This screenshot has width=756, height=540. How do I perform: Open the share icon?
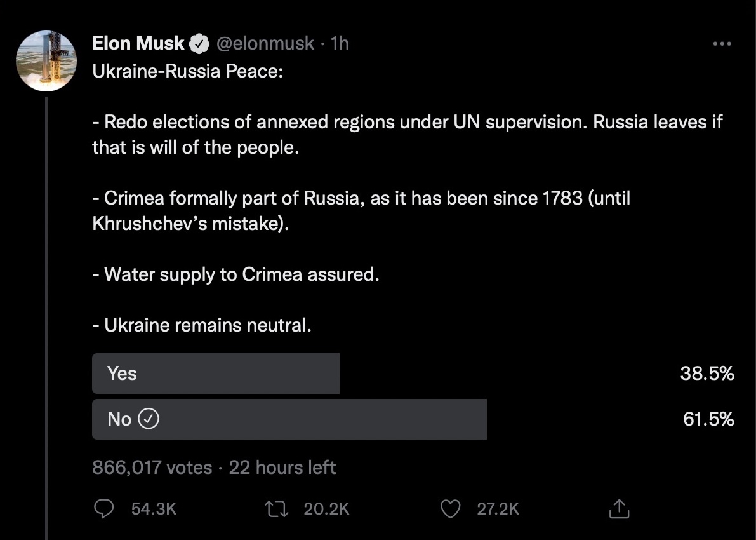619,508
